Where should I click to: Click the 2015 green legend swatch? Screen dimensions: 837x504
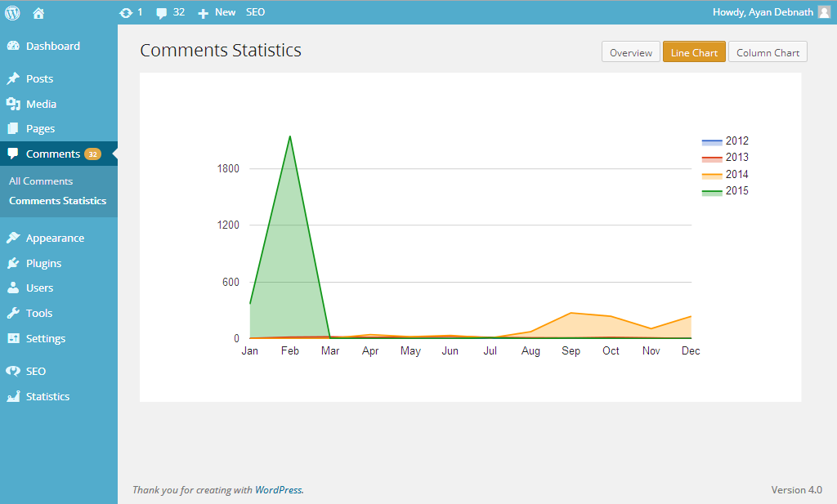[712, 192]
